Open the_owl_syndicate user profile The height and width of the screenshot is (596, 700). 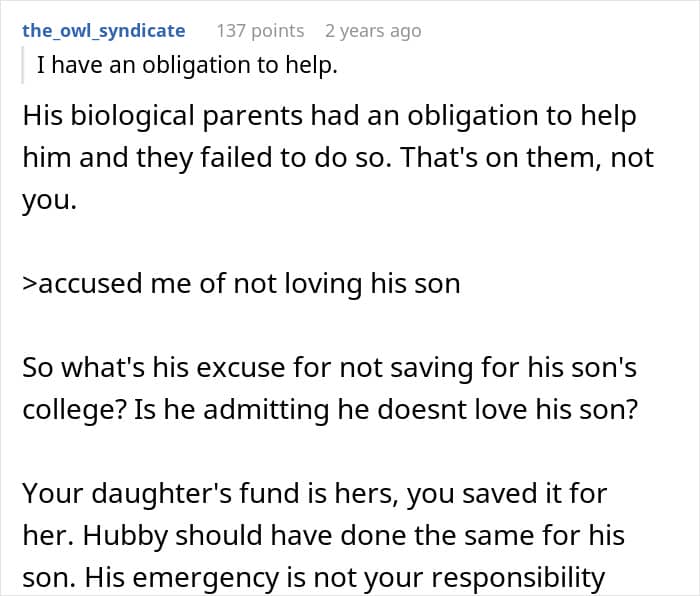(104, 31)
